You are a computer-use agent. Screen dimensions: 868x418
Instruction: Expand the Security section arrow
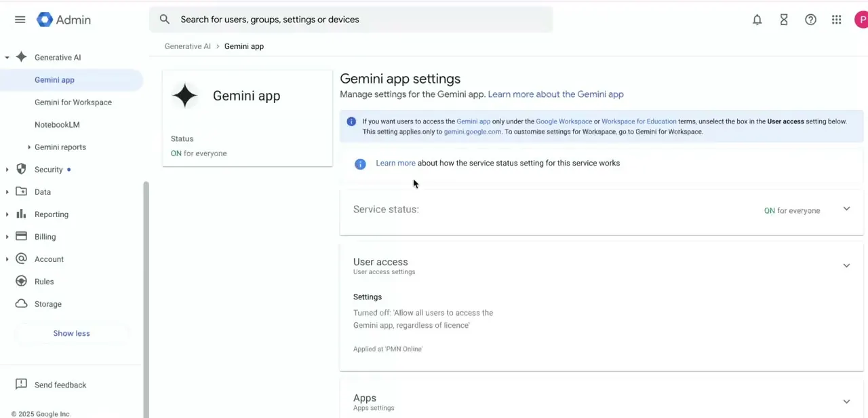7,170
